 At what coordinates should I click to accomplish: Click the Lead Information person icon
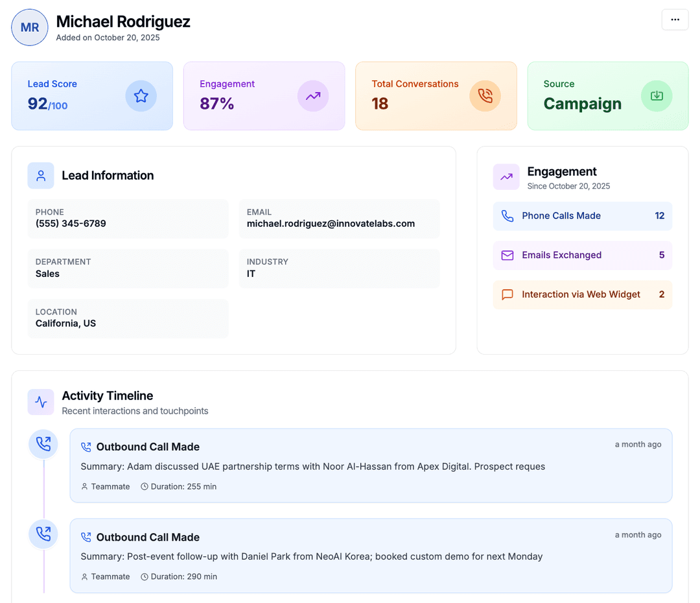point(41,176)
